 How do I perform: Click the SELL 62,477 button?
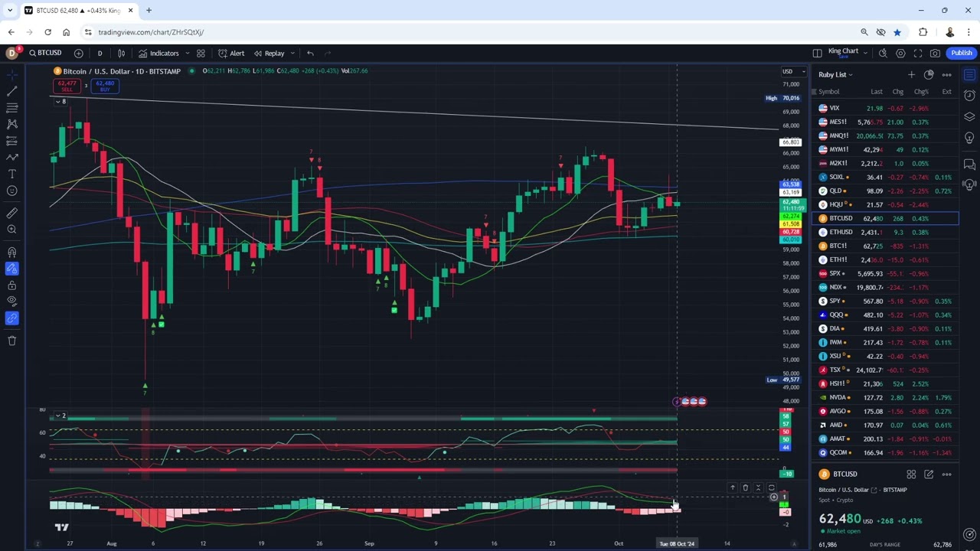coord(67,86)
